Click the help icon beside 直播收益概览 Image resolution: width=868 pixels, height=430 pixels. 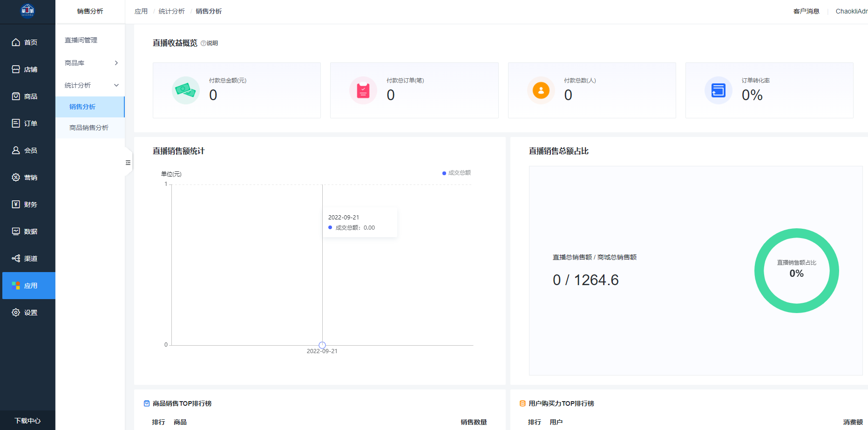click(203, 43)
